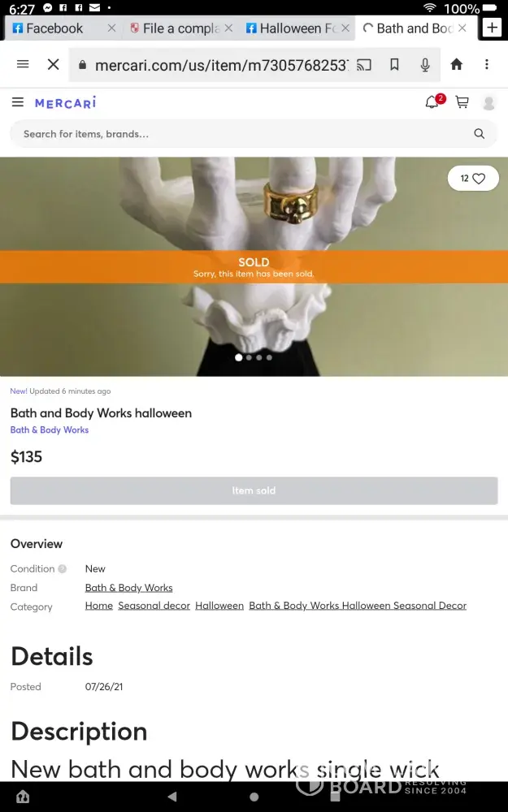Screen dimensions: 508x812
Task: Open browser three-dot overflow menu
Action: (x=486, y=64)
